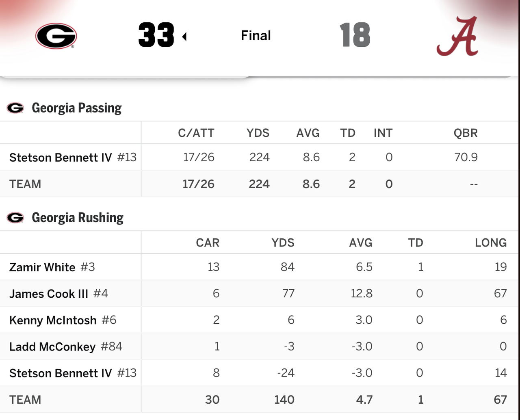Click the QBR column header

(x=466, y=133)
